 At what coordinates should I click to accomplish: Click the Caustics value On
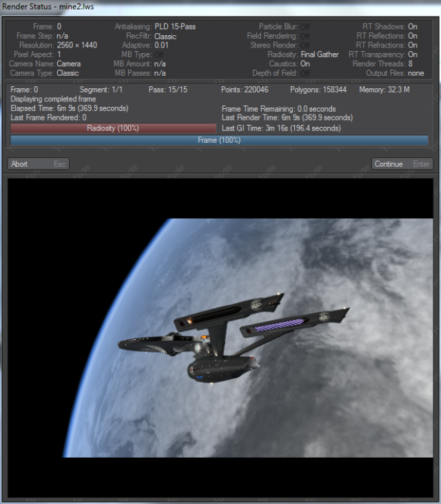click(x=305, y=63)
